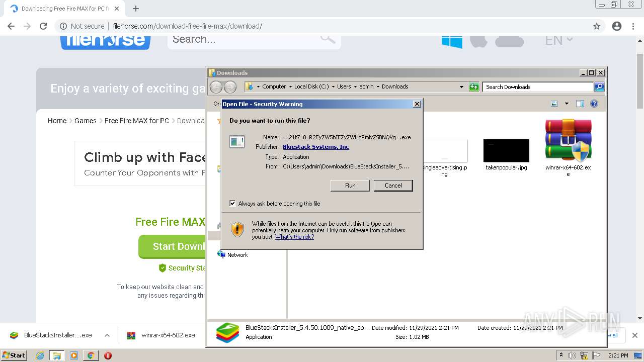
Task: Click the red stop icon on the taskbar
Action: click(108, 355)
